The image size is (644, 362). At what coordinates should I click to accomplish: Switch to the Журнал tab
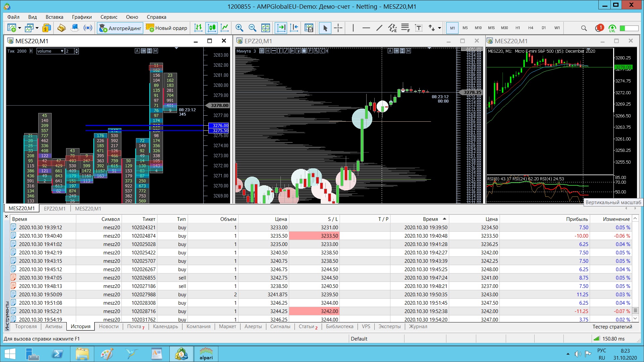pyautogui.click(x=418, y=326)
